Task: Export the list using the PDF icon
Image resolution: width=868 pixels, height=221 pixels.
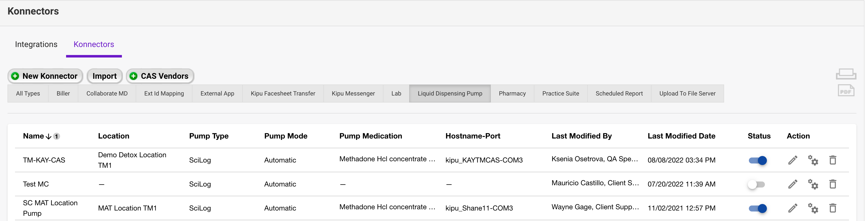Action: pyautogui.click(x=846, y=91)
